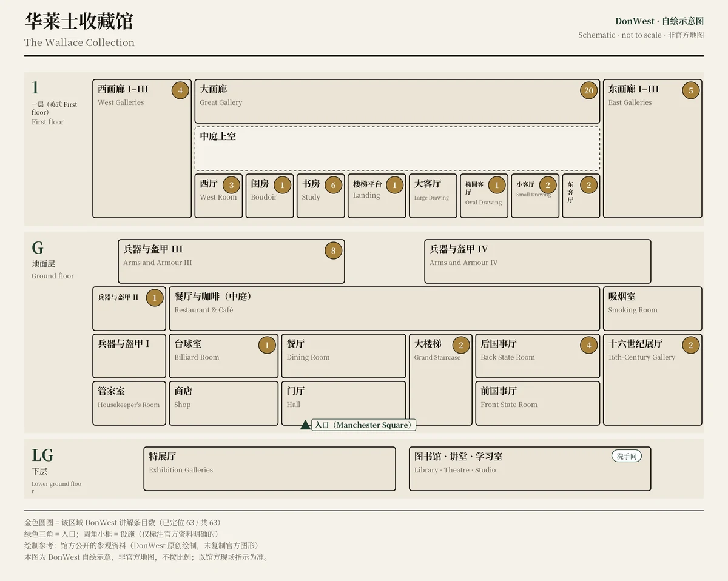Select the Front State Room box
This screenshot has height=581, width=728.
click(x=538, y=403)
